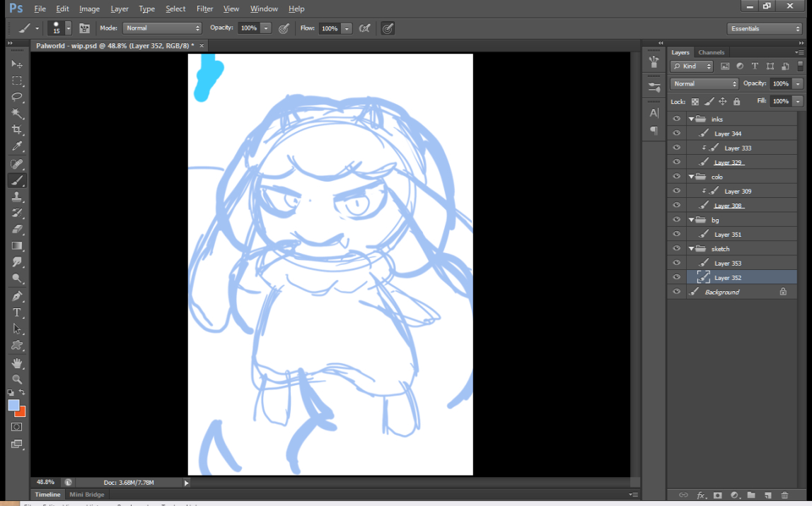
Task: Hide the Background layer with eye icon
Action: coord(677,292)
